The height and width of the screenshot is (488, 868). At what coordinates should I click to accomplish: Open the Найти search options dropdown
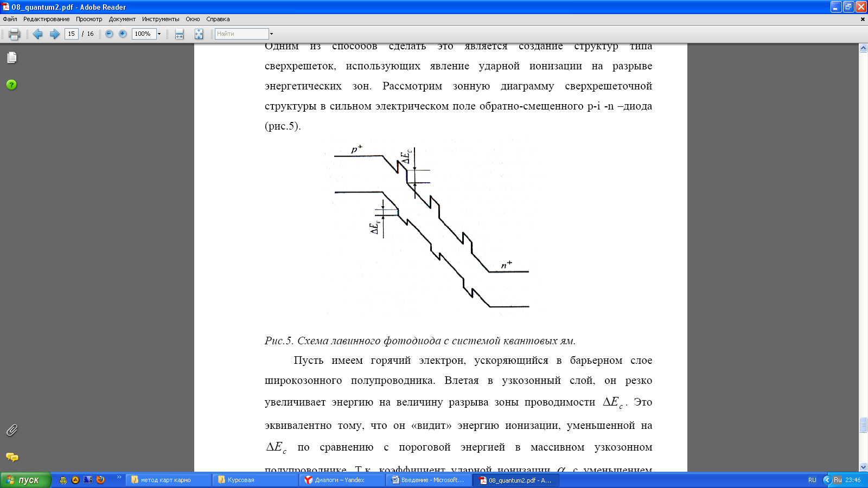tap(271, 34)
